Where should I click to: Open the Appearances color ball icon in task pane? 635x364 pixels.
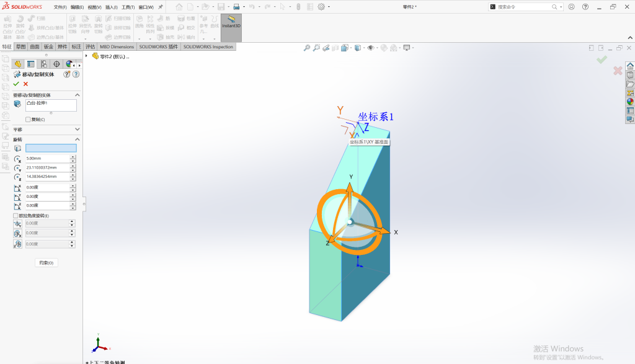pyautogui.click(x=630, y=102)
